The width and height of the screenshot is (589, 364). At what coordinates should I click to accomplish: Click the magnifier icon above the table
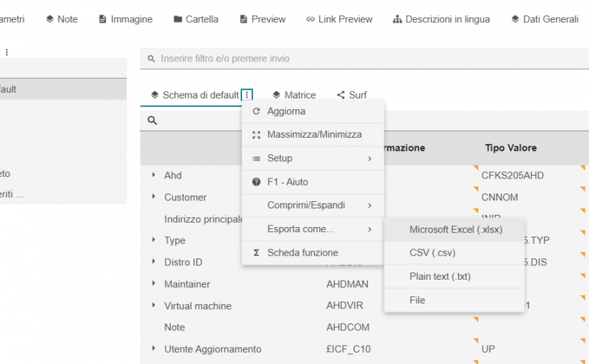tap(152, 121)
